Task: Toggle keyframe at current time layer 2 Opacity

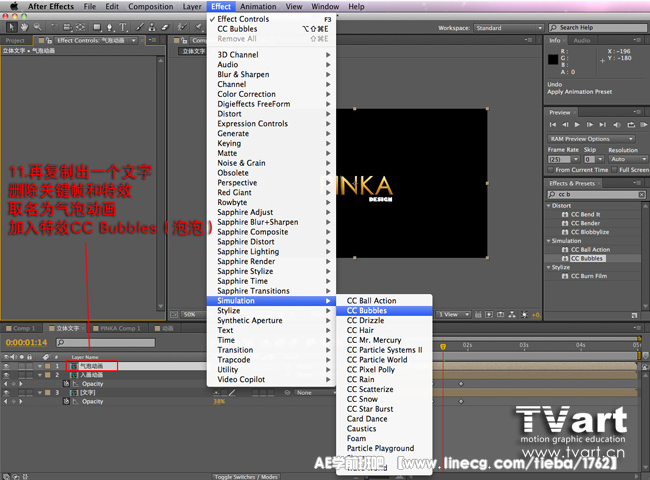Action: (x=13, y=384)
